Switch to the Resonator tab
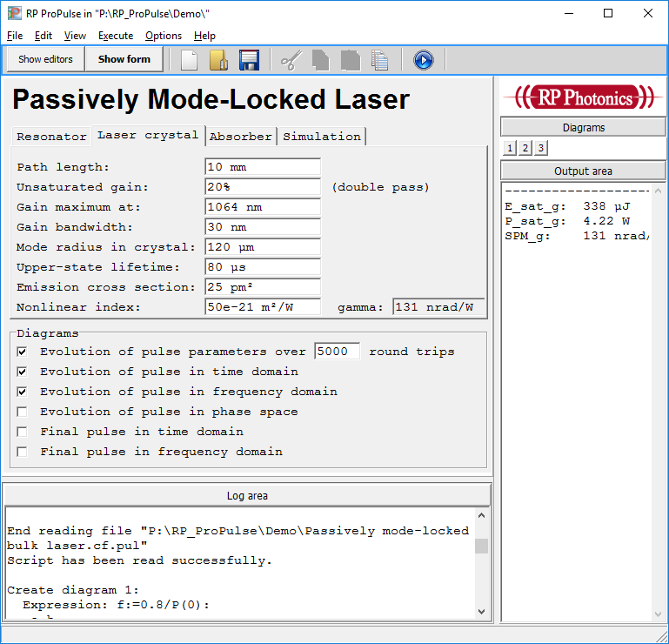This screenshot has width=669, height=644. click(51, 137)
